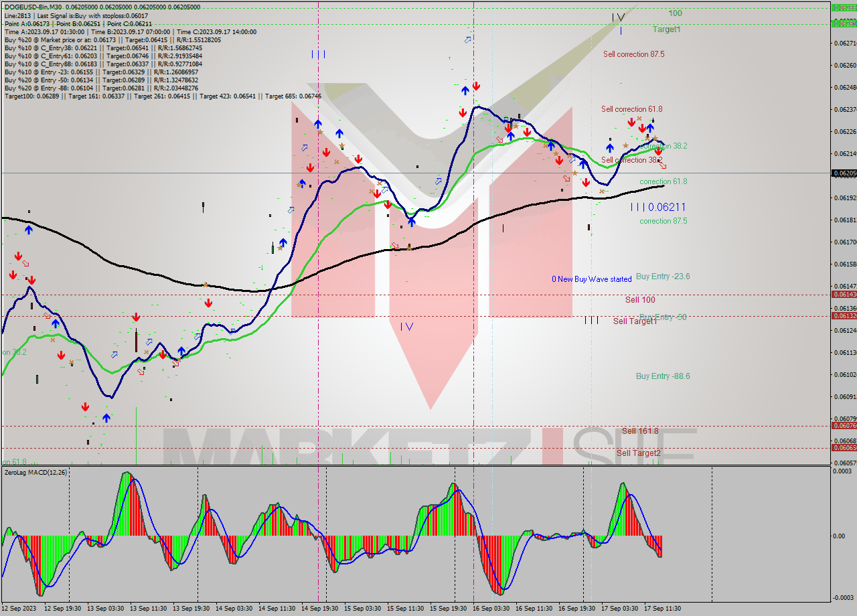Viewport: 857px width, 616px height.
Task: Click the 'Time A:2023.09.17 01:30:00' line
Action: (131, 31)
